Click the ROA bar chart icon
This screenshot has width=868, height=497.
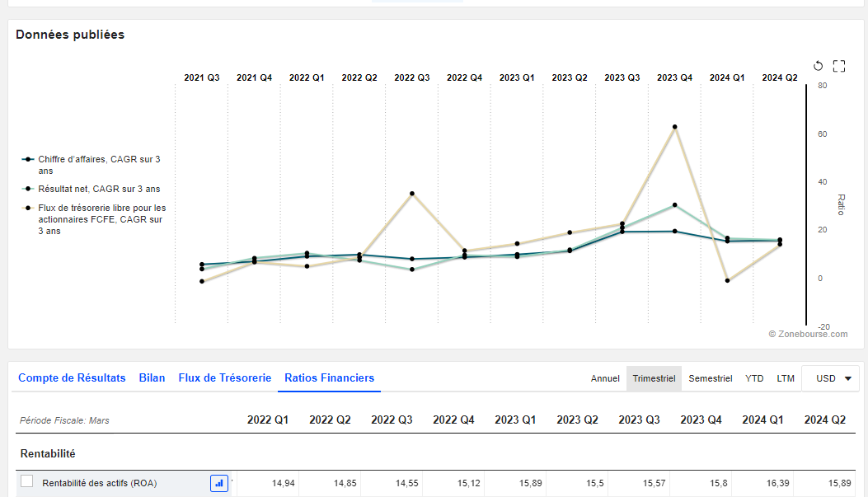click(218, 483)
